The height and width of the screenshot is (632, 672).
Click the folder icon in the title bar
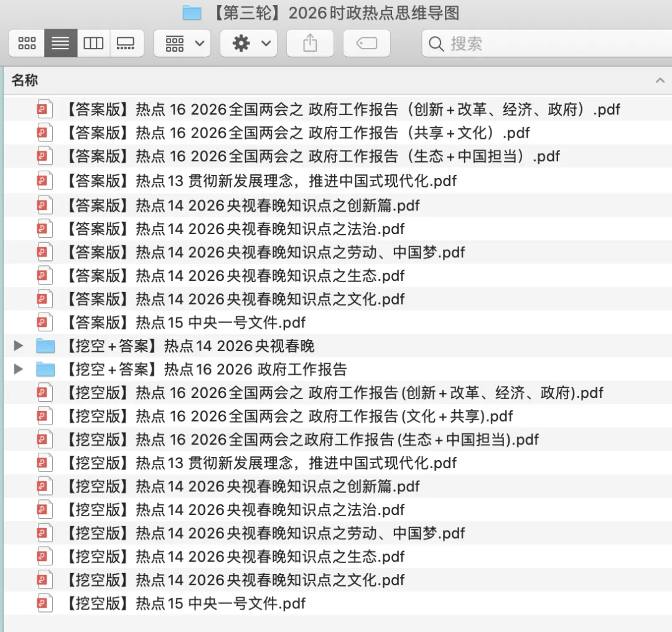point(192,12)
